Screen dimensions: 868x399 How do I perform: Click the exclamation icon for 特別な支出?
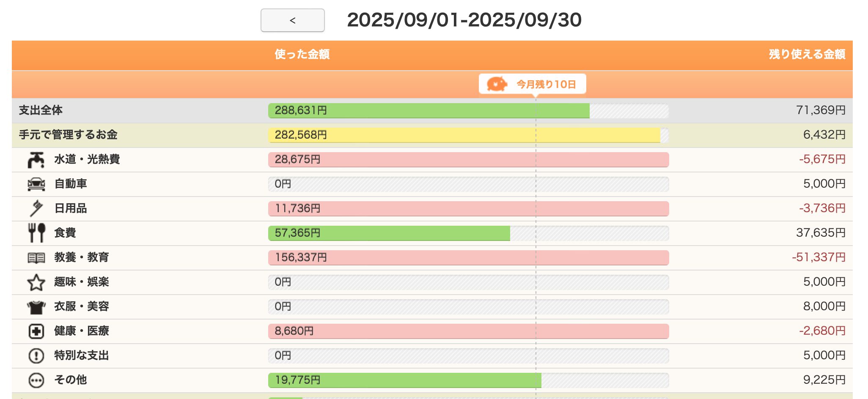click(x=36, y=356)
